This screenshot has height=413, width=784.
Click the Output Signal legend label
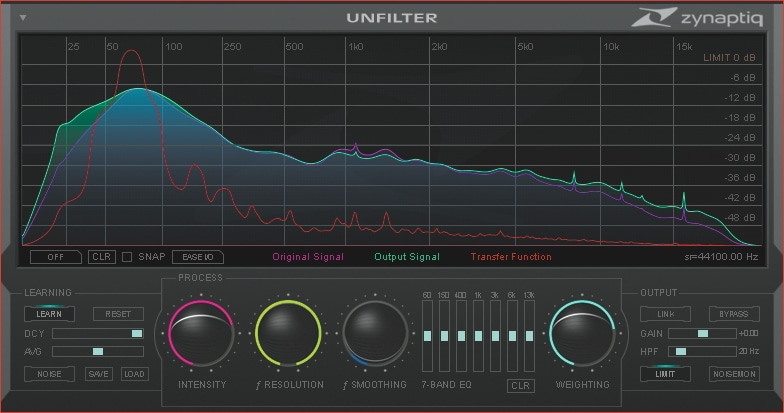click(407, 257)
